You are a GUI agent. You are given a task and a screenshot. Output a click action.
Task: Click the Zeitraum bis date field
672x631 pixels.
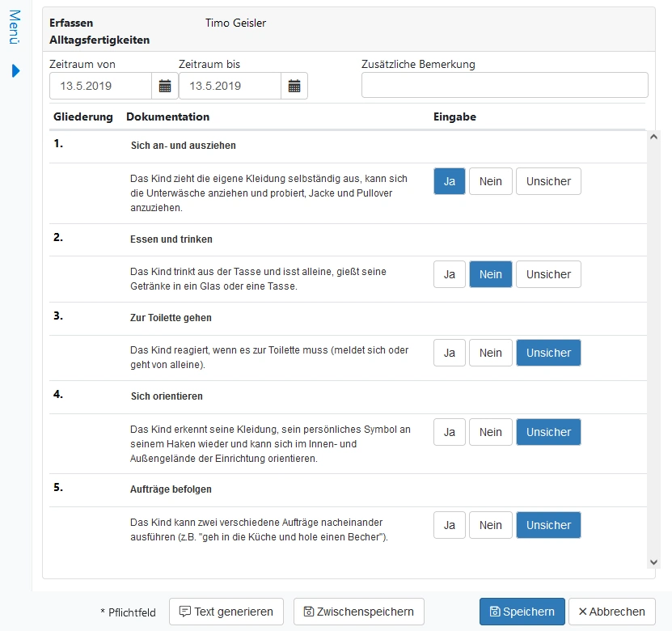pos(230,86)
